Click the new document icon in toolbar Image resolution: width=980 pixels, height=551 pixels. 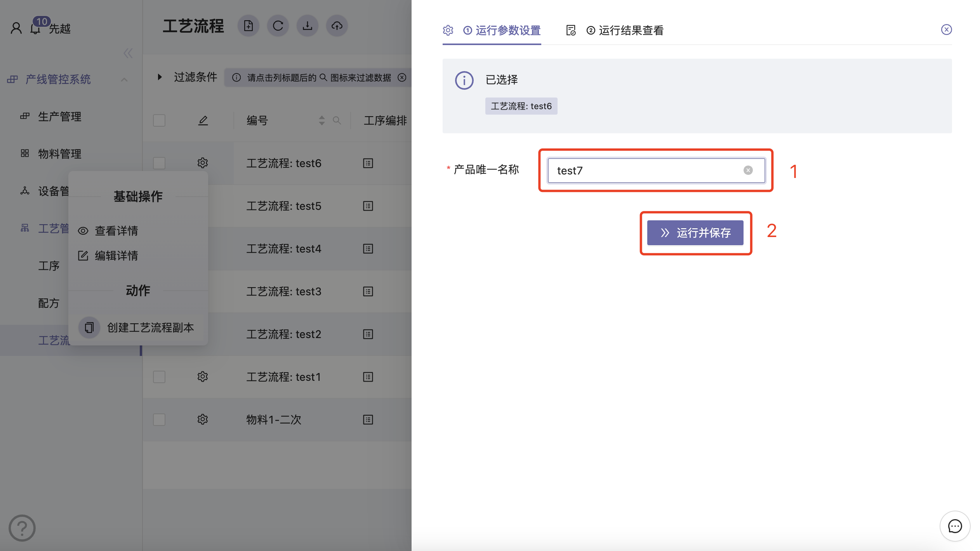(248, 26)
